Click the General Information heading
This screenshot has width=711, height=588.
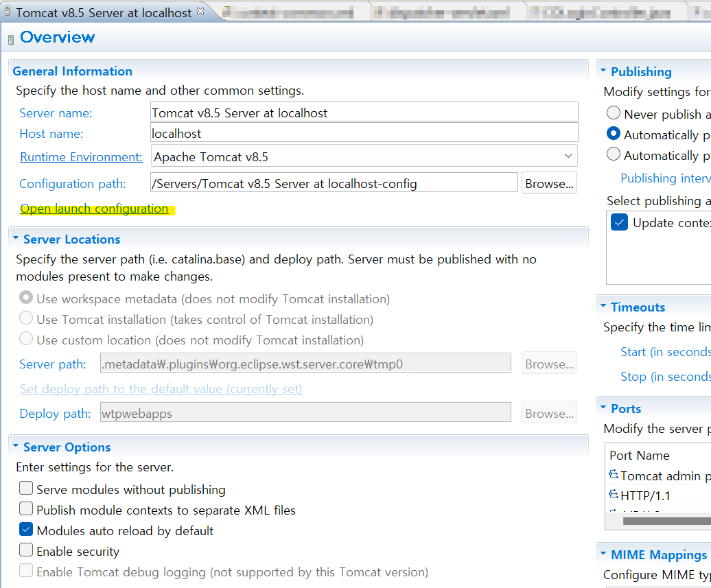pos(73,71)
